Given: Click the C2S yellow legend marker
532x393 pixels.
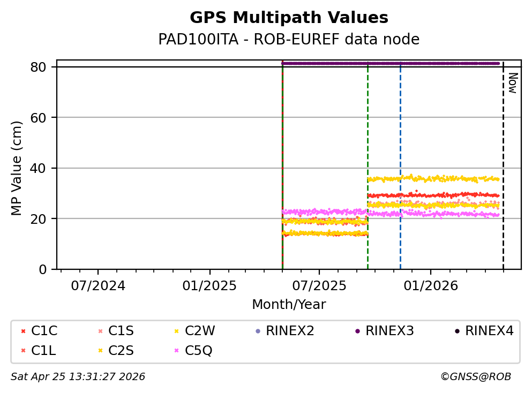Looking at the screenshot, I should [x=100, y=351].
